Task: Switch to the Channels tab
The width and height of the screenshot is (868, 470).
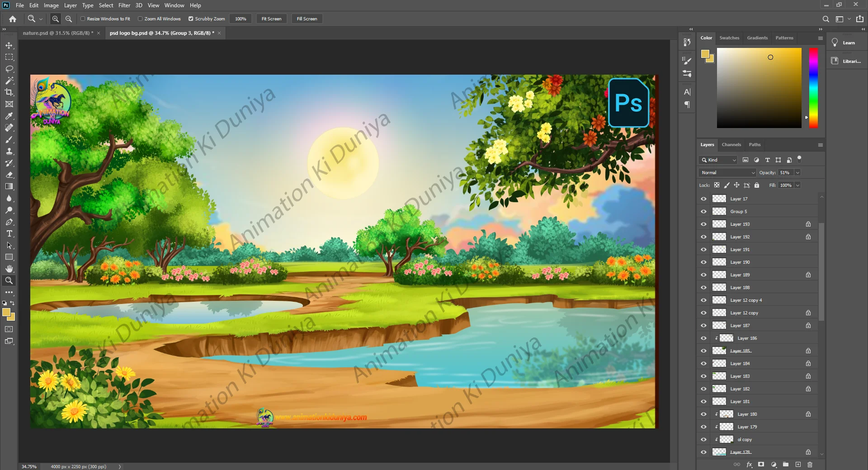Action: pyautogui.click(x=731, y=145)
